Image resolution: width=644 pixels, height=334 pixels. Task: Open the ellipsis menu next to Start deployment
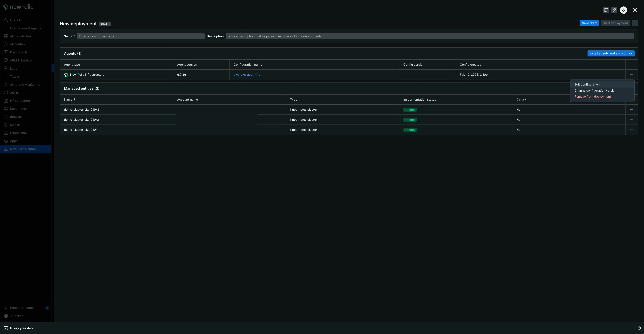pyautogui.click(x=635, y=23)
